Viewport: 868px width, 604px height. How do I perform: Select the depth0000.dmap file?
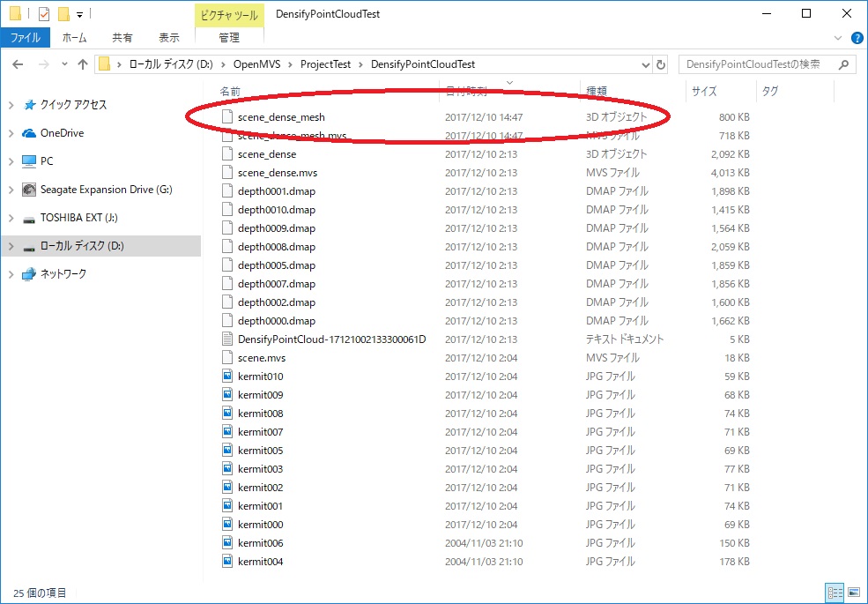point(276,320)
